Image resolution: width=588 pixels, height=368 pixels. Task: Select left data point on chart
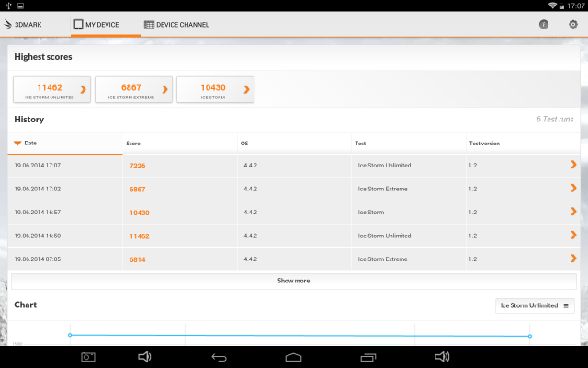(x=70, y=335)
